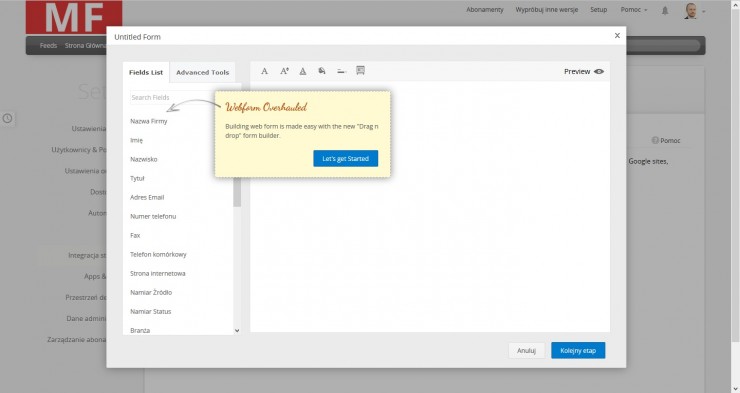Select the Strona internetowa field
Screen dimensions: 740x393
(x=158, y=273)
